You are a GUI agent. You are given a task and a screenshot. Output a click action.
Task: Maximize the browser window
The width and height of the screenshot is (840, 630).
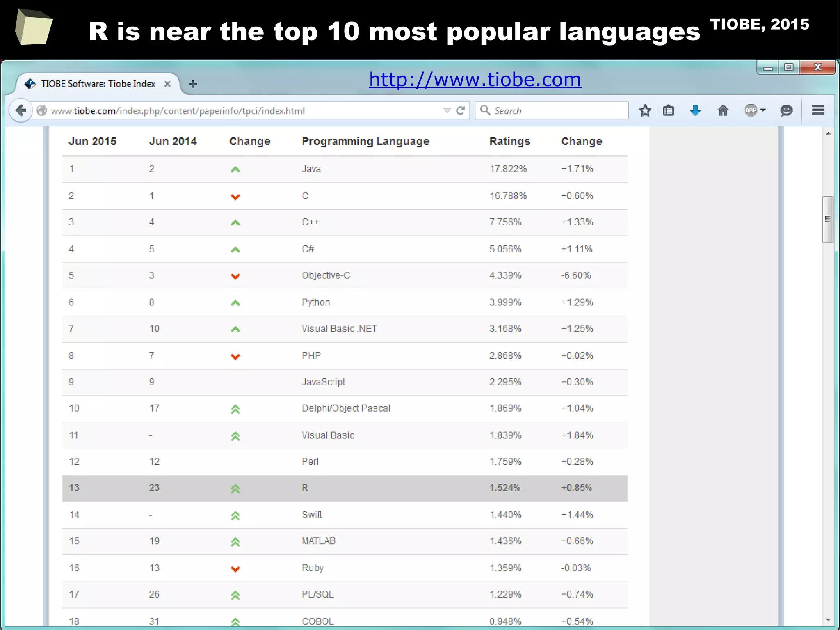coord(789,67)
